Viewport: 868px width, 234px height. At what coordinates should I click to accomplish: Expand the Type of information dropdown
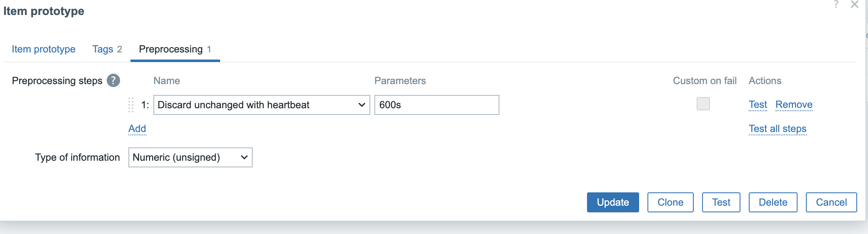point(190,157)
